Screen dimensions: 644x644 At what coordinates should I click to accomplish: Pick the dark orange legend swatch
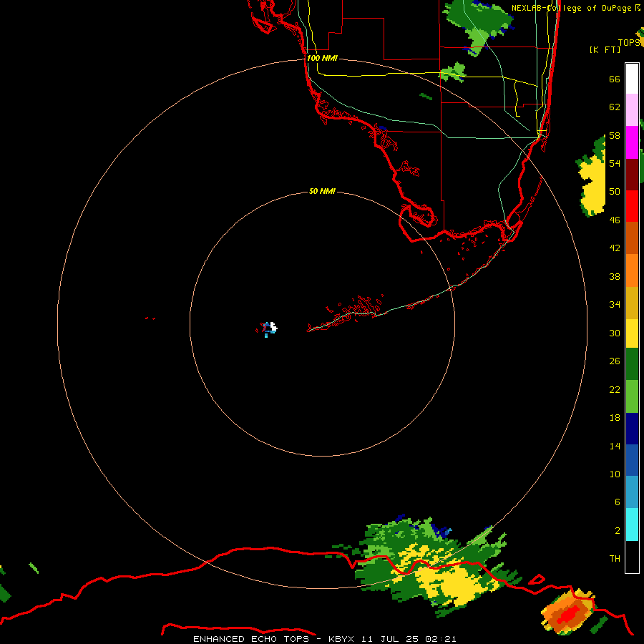[x=632, y=238]
